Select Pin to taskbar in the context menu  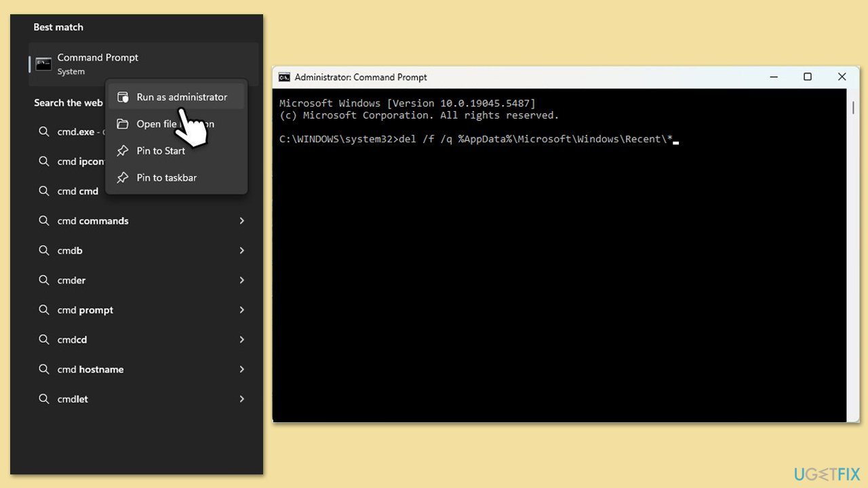point(176,178)
